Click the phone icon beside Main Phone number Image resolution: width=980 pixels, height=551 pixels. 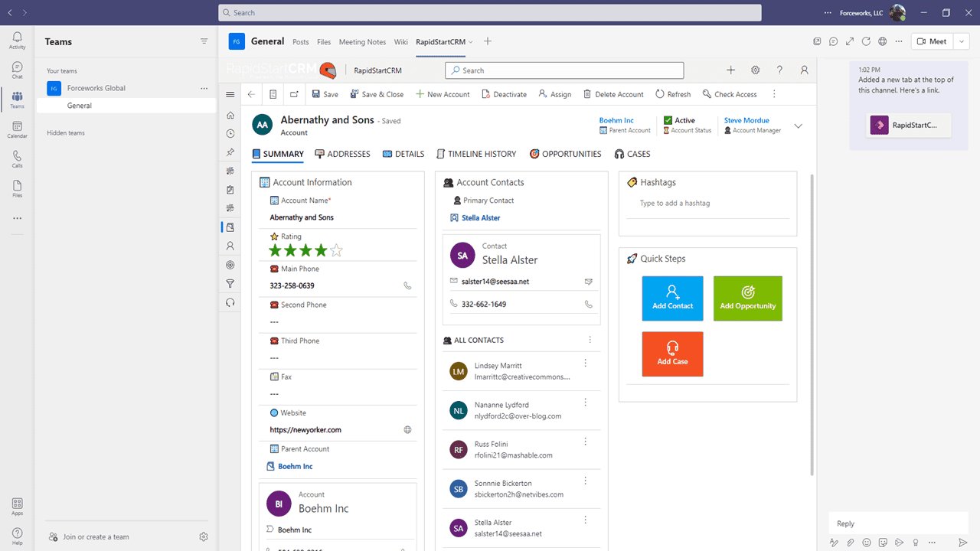407,284
